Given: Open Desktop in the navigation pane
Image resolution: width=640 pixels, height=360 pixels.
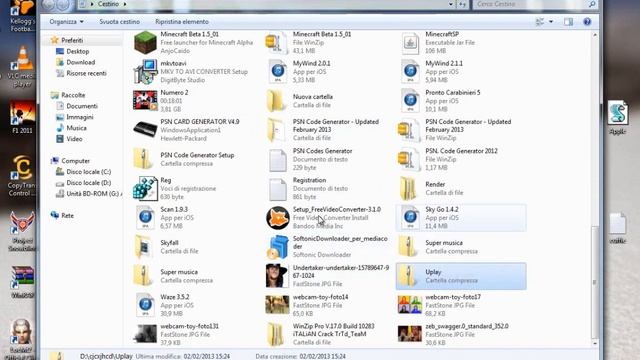Looking at the screenshot, I should coord(78,51).
